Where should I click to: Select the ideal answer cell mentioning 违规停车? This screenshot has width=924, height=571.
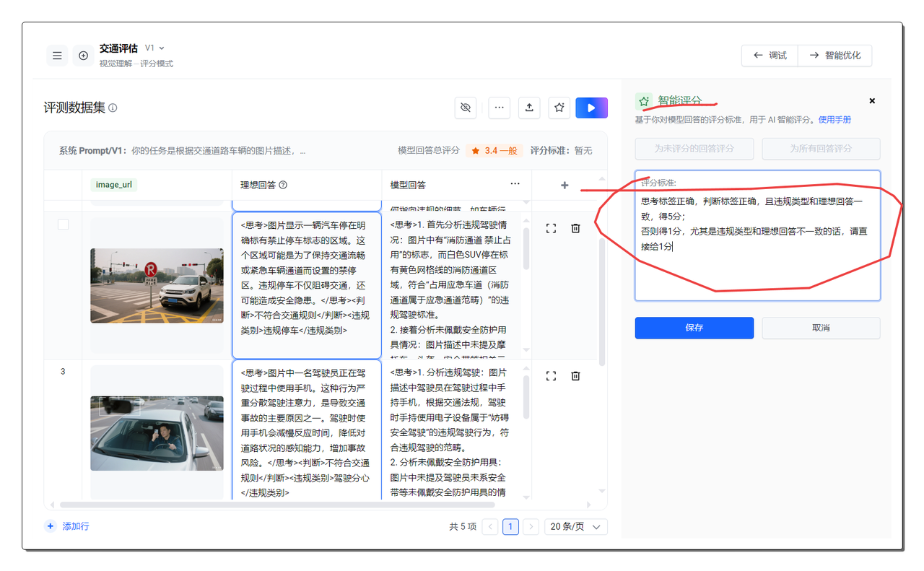pos(307,285)
